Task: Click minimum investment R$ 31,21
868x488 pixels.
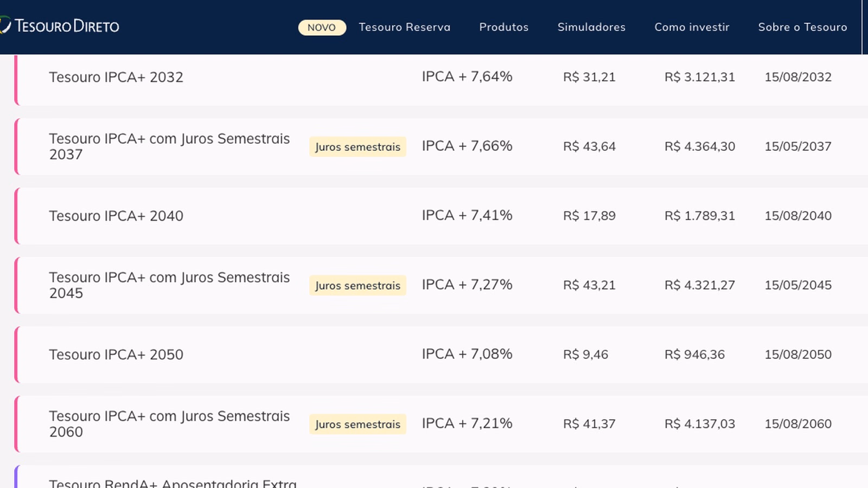Action: tap(589, 77)
